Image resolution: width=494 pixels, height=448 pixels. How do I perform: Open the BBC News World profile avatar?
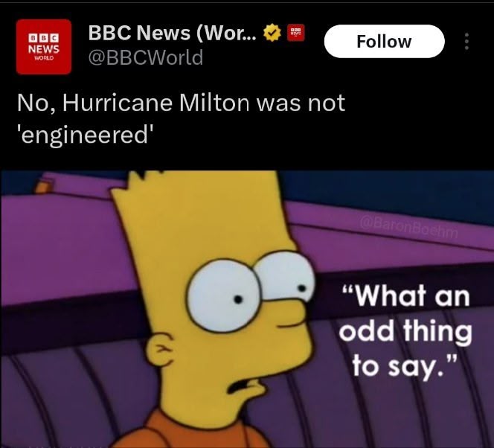44,47
